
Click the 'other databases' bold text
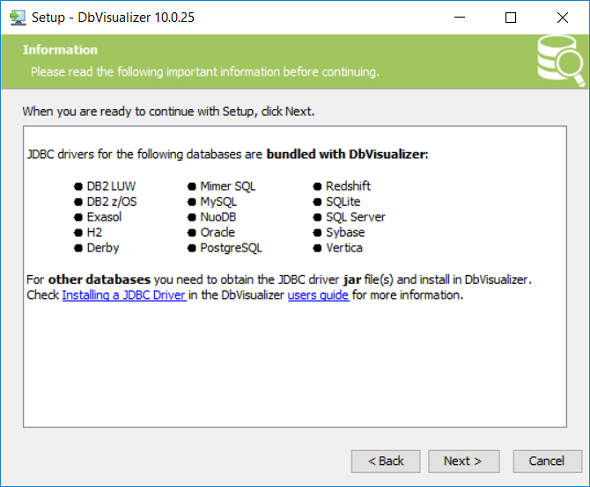pyautogui.click(x=99, y=280)
